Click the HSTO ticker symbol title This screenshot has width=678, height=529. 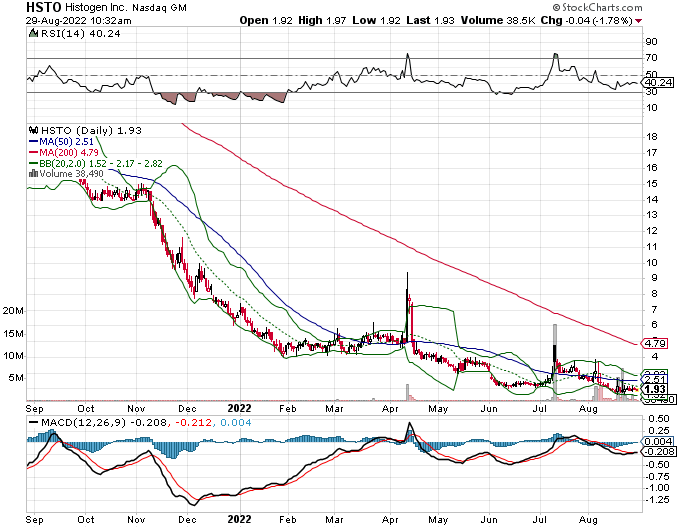tap(44, 7)
